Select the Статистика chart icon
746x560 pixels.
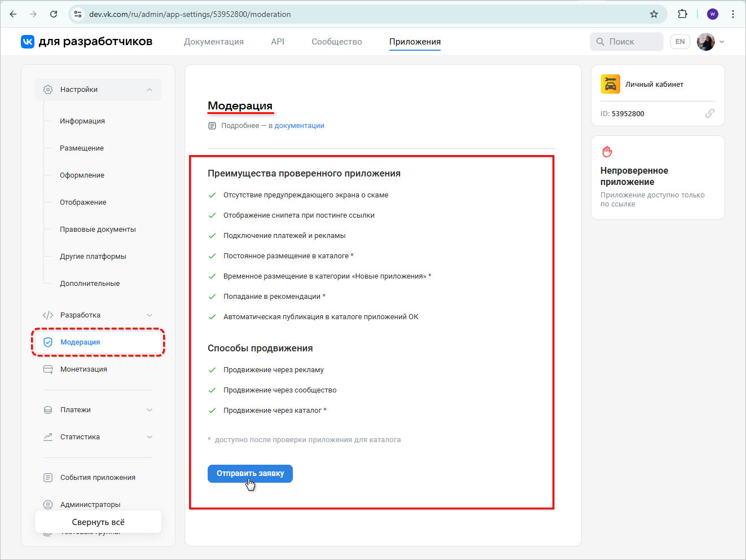pyautogui.click(x=49, y=436)
